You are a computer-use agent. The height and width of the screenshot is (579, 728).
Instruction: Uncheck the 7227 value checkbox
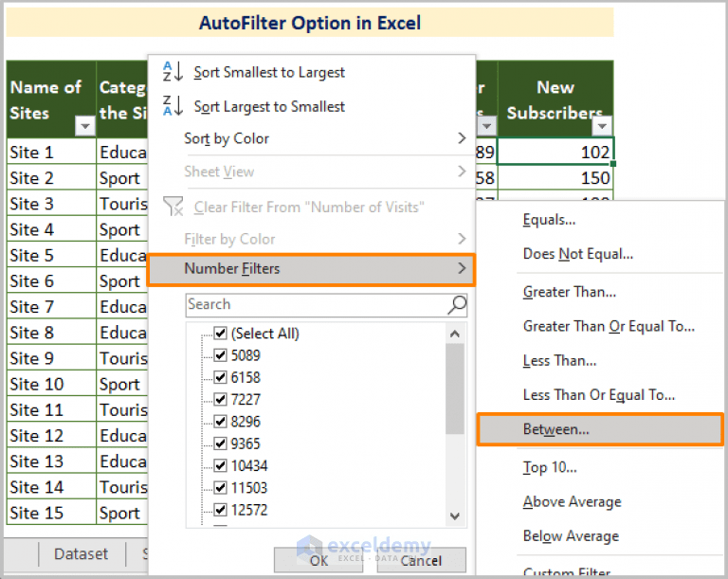220,399
